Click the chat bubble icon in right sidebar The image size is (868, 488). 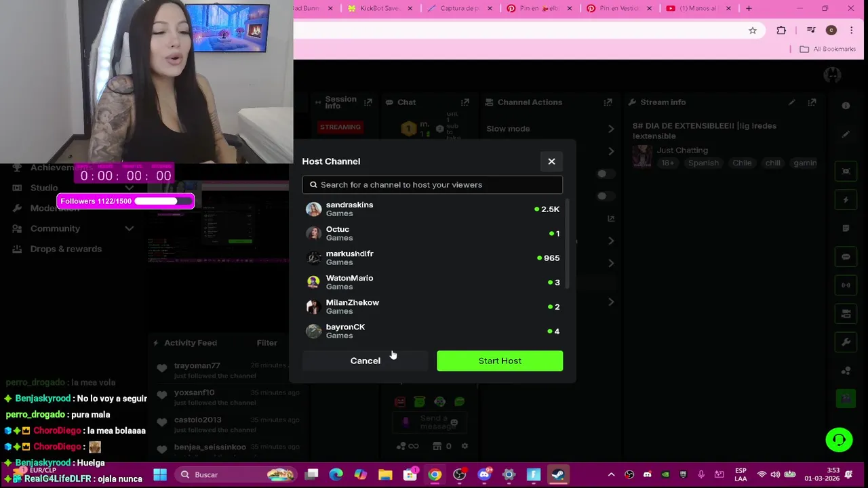coord(846,257)
